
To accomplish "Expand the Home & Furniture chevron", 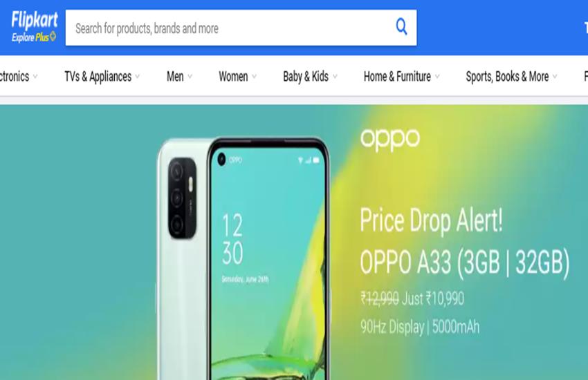I will 437,77.
